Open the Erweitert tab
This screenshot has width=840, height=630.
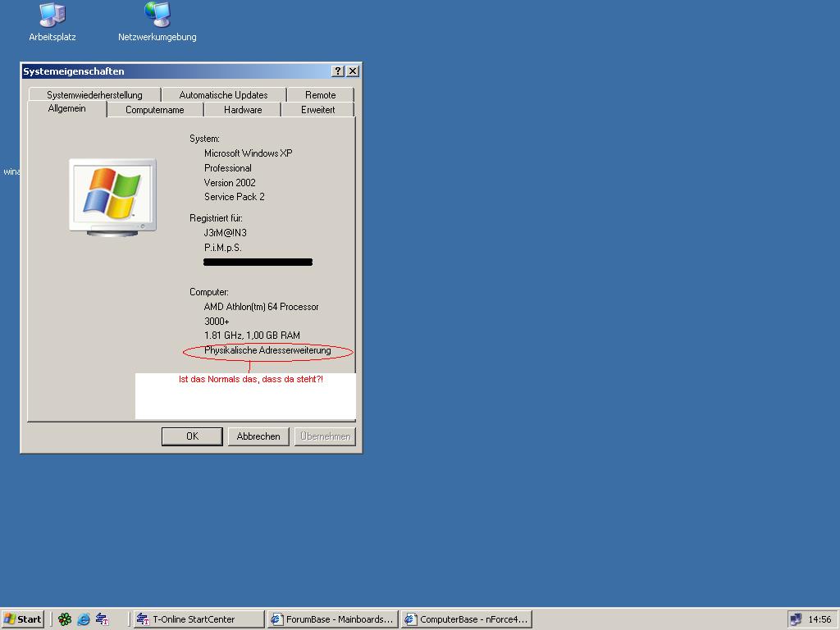[317, 110]
